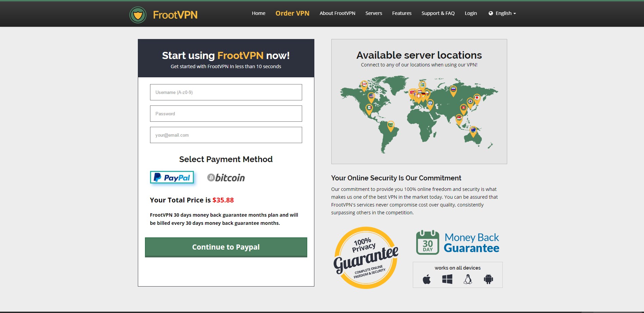The height and width of the screenshot is (313, 644).
Task: Open the Order VPN menu item
Action: pyautogui.click(x=292, y=13)
